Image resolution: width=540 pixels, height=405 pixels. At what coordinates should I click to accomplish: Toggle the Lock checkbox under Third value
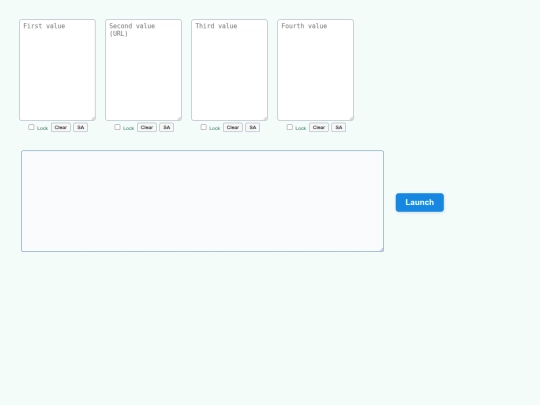coord(204,127)
